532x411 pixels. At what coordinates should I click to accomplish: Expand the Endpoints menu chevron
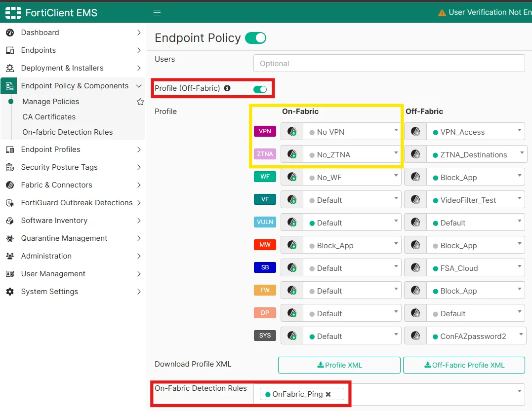pos(139,50)
